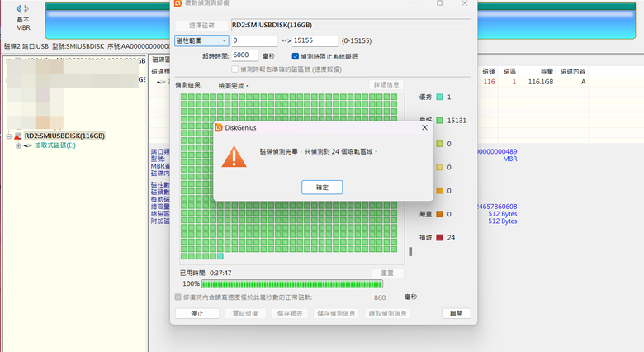Image resolution: width=644 pixels, height=352 pixels.
Task: Click the 檢測完成 status text
Action: tap(234, 86)
